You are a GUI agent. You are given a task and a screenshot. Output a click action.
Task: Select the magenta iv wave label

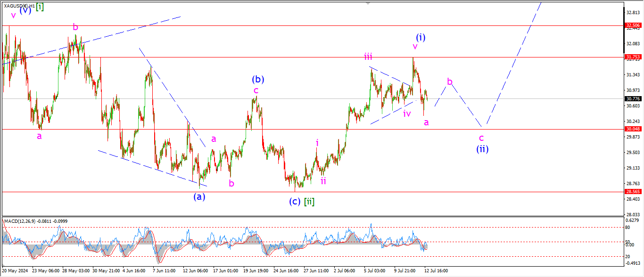(407, 114)
